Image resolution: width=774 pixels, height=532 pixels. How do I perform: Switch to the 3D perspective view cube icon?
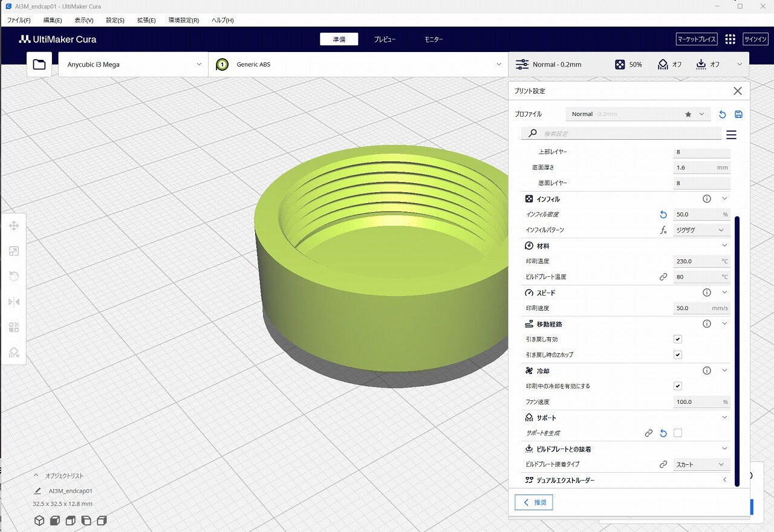(39, 521)
